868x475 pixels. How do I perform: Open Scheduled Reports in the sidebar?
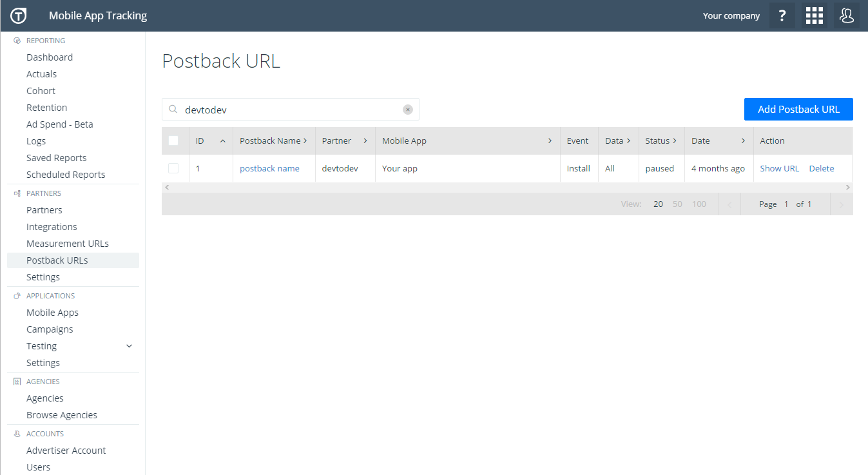[x=66, y=174]
